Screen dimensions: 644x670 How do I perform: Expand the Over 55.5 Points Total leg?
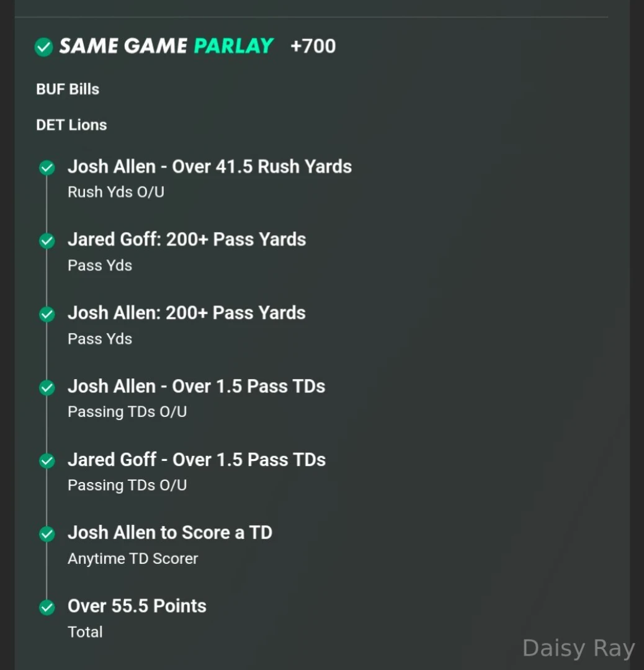coord(136,607)
